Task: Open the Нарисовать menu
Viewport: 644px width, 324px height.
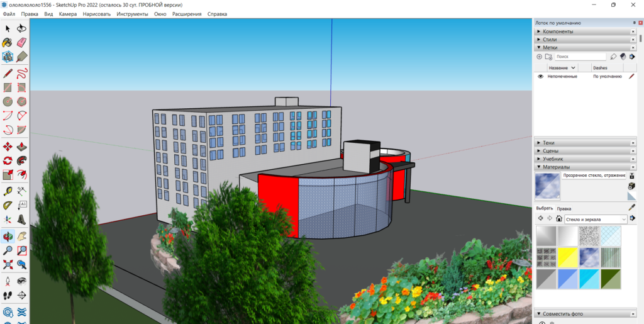Action: tap(96, 14)
